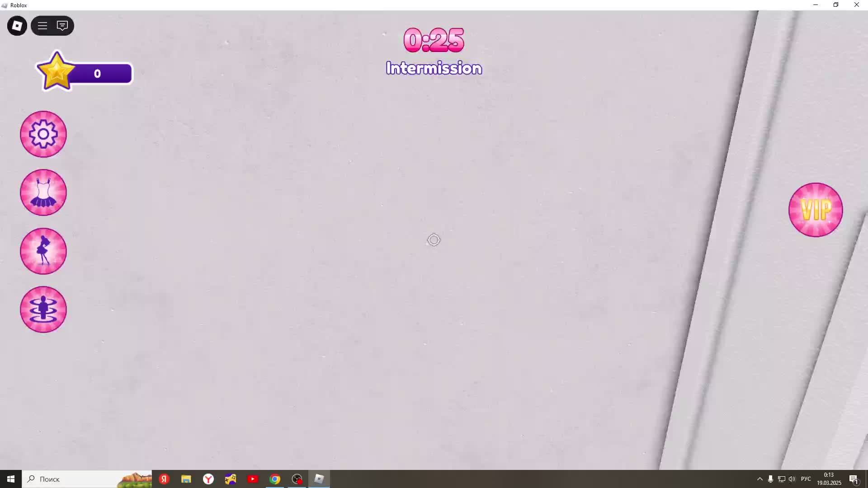Open the Roblox logo menu
This screenshot has width=868, height=488.
click(17, 26)
